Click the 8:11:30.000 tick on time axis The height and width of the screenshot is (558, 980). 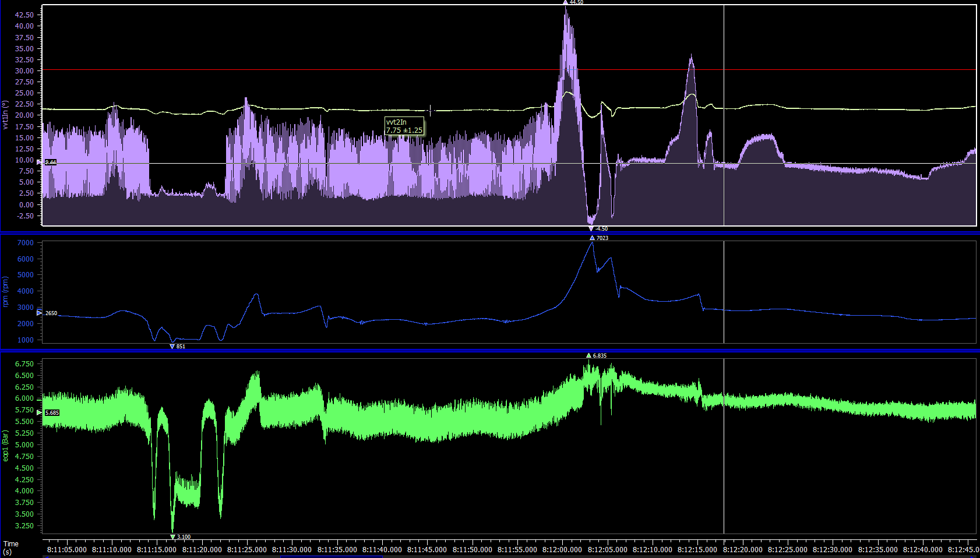[x=292, y=549]
